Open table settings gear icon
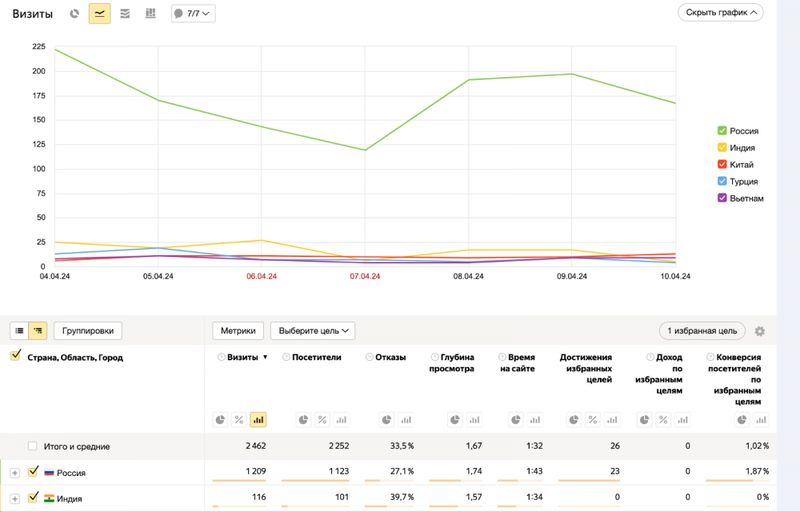Viewport: 800px width, 512px height. 760,331
